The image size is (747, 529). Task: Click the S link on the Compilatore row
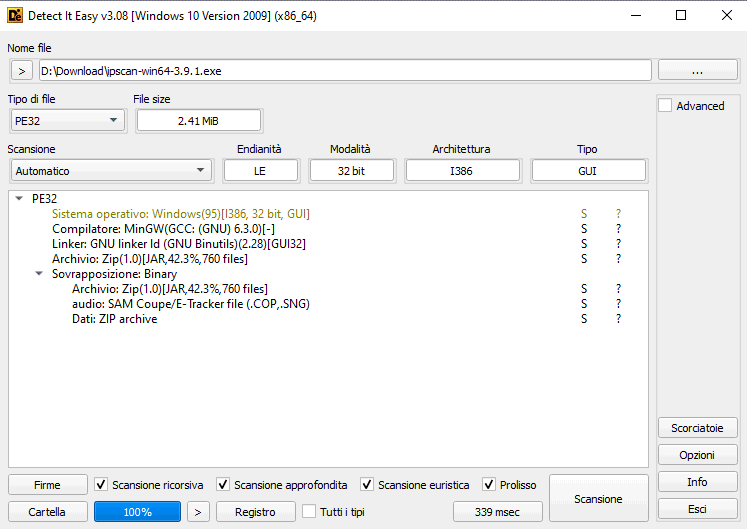[584, 229]
